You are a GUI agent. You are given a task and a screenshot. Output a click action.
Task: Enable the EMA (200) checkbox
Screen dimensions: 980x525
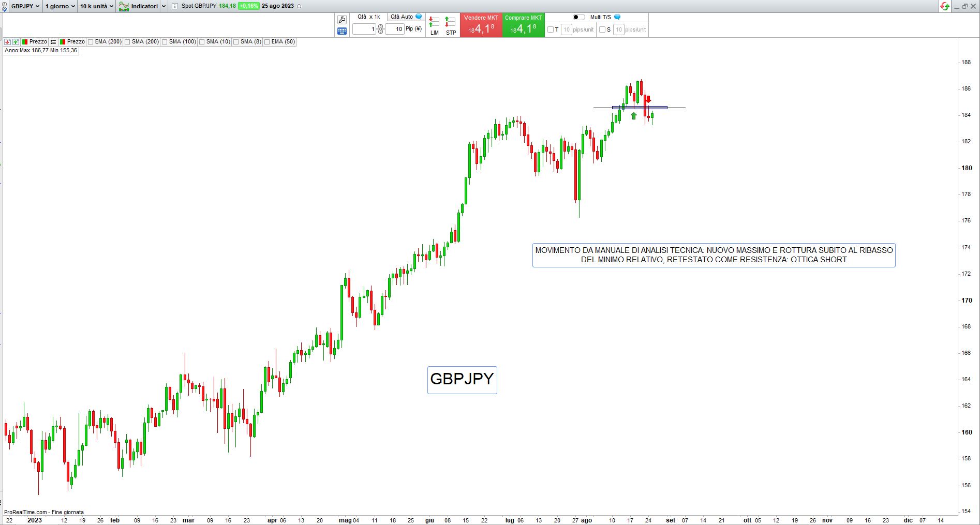pyautogui.click(x=91, y=42)
